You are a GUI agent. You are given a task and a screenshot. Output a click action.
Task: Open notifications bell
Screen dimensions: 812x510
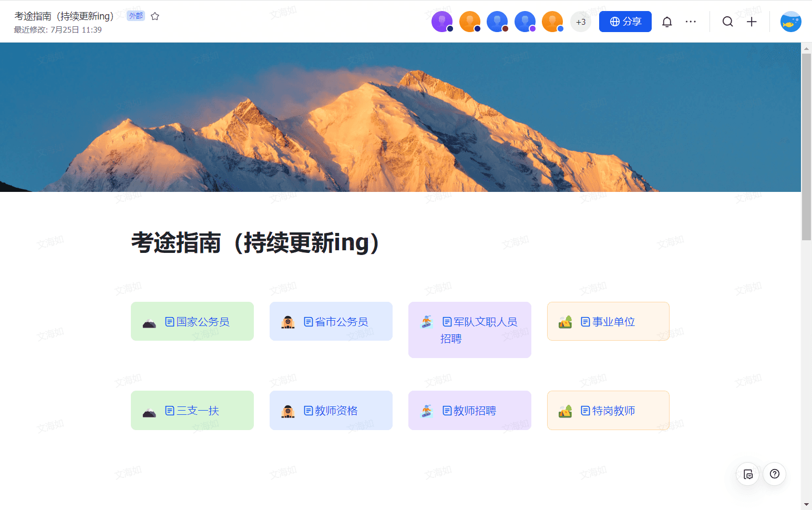point(667,22)
